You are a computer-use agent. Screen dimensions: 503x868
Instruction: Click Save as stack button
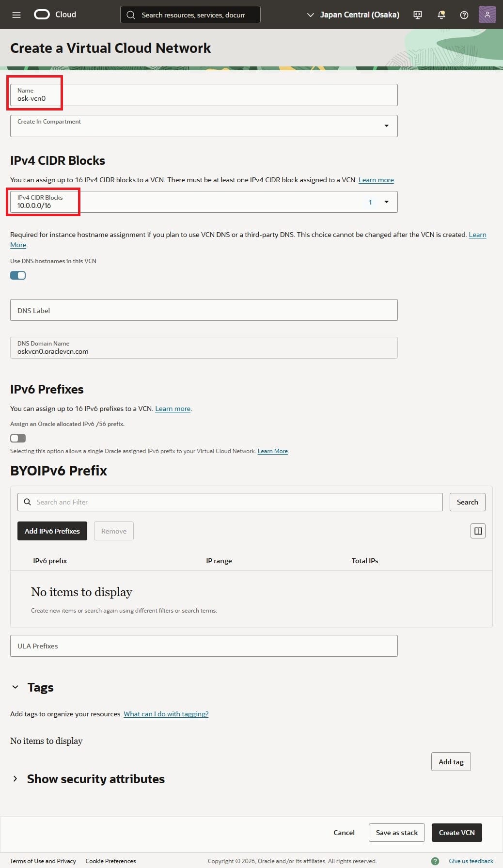(x=396, y=833)
